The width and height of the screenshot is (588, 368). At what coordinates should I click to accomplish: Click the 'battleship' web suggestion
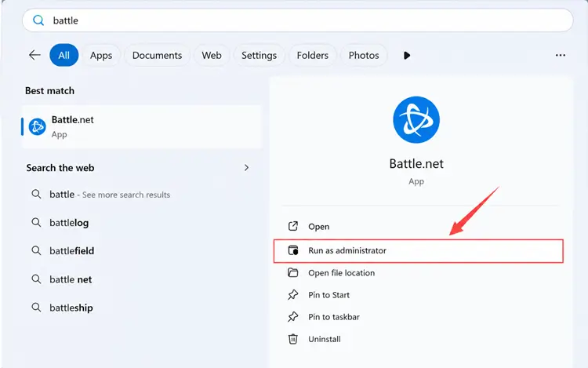pyautogui.click(x=71, y=308)
